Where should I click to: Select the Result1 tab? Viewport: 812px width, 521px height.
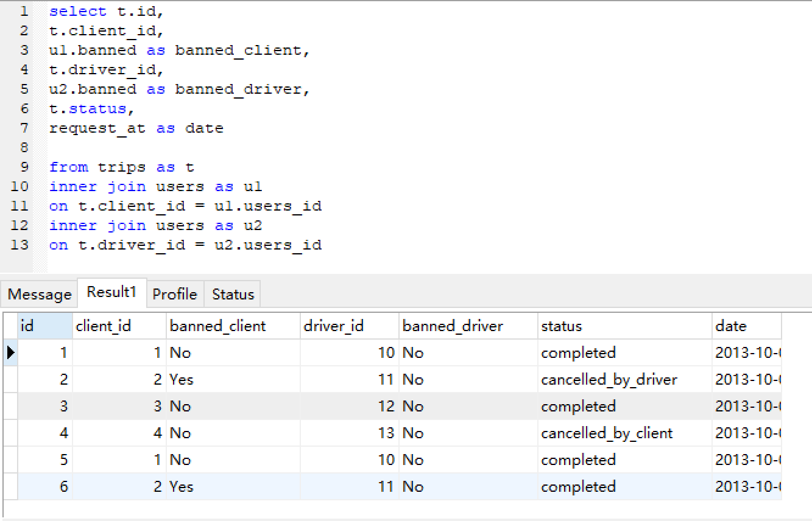[x=111, y=292]
